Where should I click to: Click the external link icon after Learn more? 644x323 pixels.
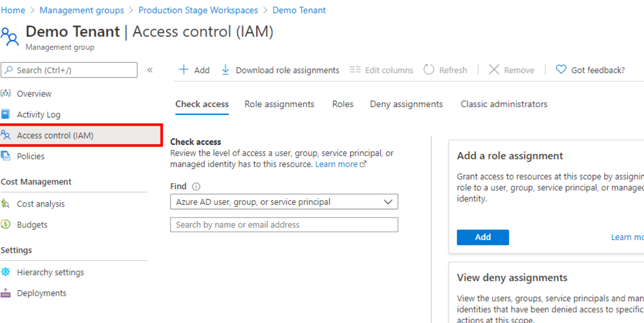pyautogui.click(x=362, y=164)
